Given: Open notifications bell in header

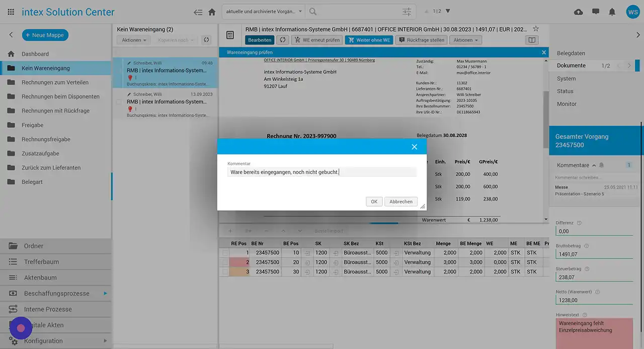Looking at the screenshot, I should 612,12.
